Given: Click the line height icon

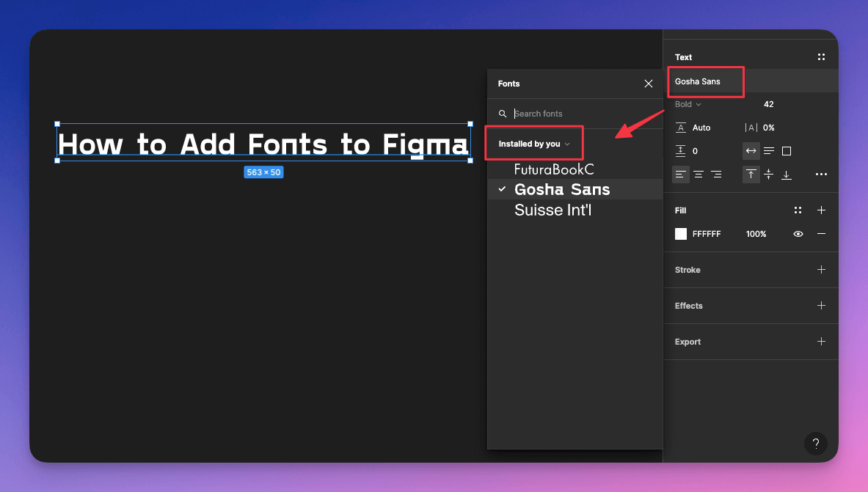Looking at the screenshot, I should [681, 128].
